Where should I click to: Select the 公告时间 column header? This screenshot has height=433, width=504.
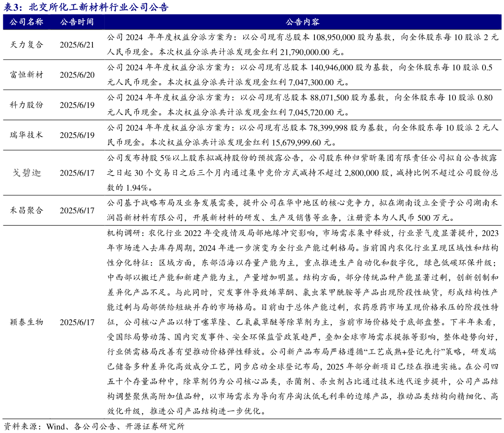[77, 21]
